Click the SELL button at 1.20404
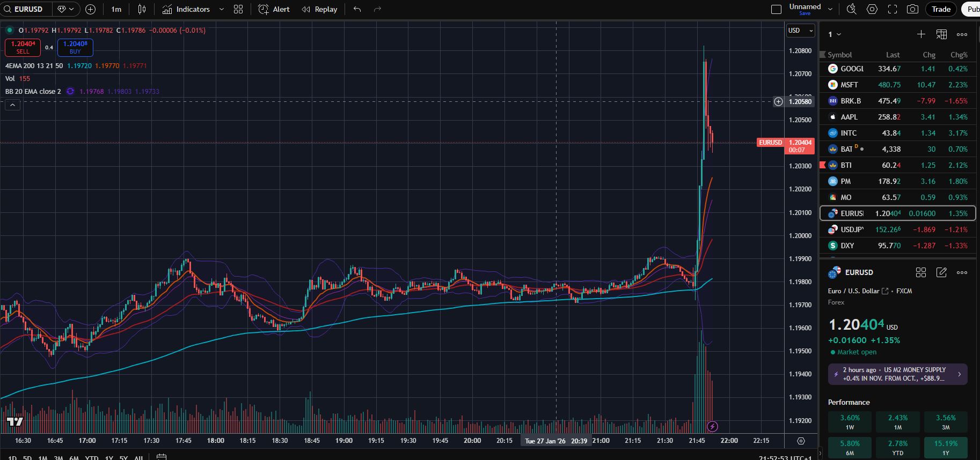The width and height of the screenshot is (980, 460). 23,48
